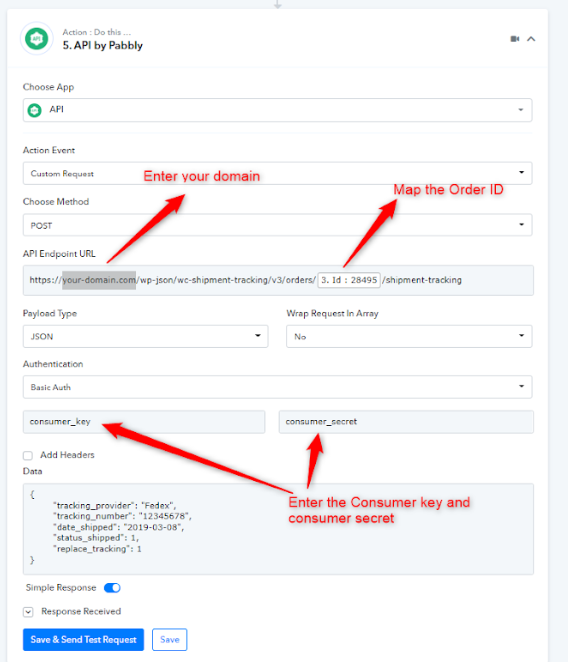Viewport: 568px width, 662px height.
Task: Open the Choose App dropdown
Action: click(x=277, y=110)
